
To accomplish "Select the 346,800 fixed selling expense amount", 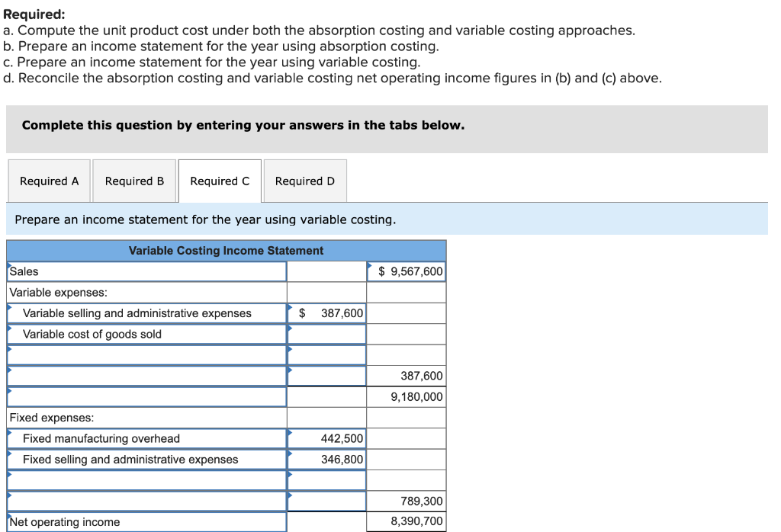I will click(x=326, y=459).
